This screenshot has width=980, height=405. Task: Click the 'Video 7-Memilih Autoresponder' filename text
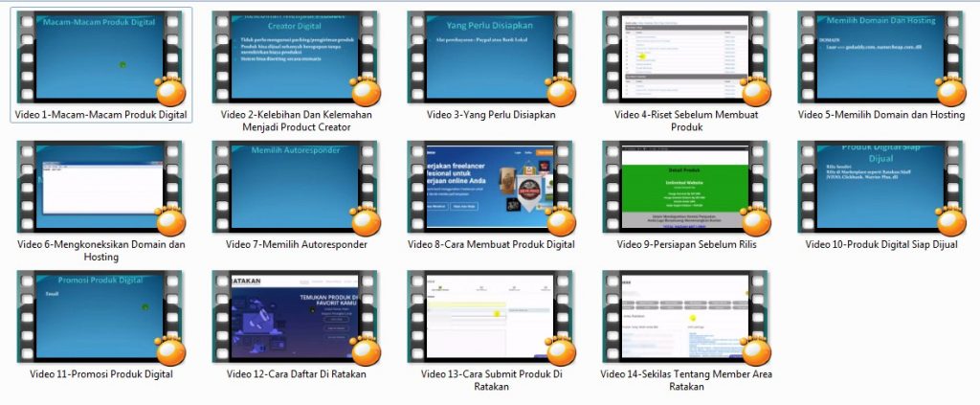[296, 244]
